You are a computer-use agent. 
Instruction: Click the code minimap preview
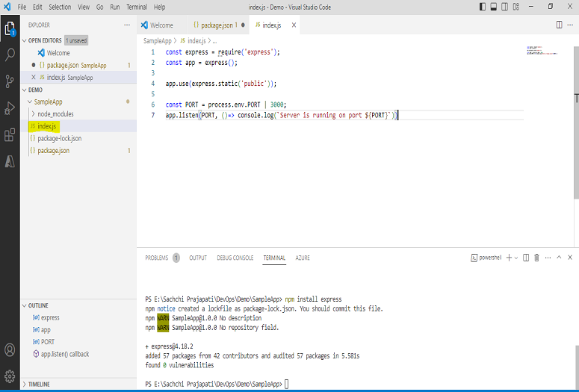click(x=542, y=51)
